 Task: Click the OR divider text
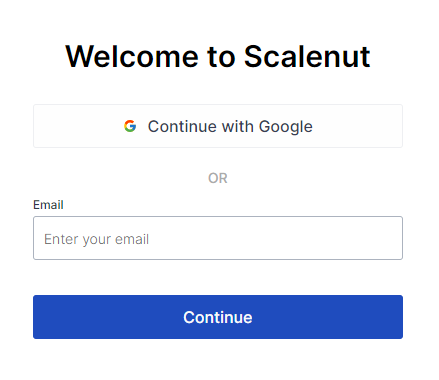218,178
